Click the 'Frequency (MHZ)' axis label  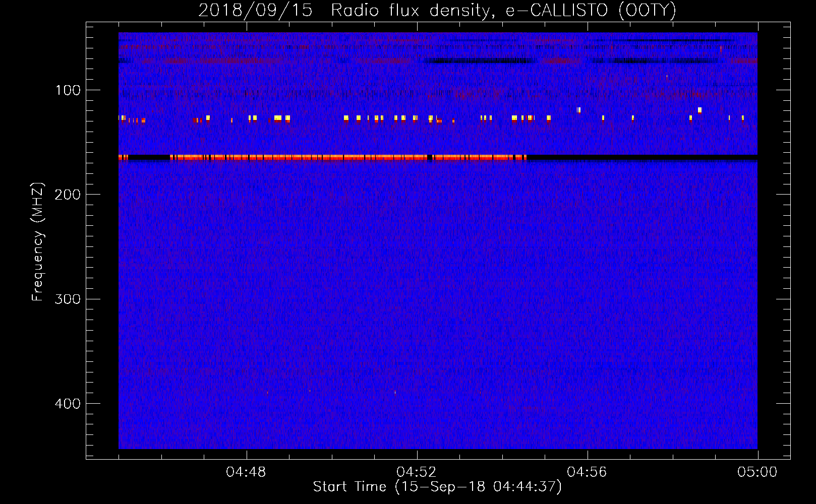pyautogui.click(x=38, y=241)
